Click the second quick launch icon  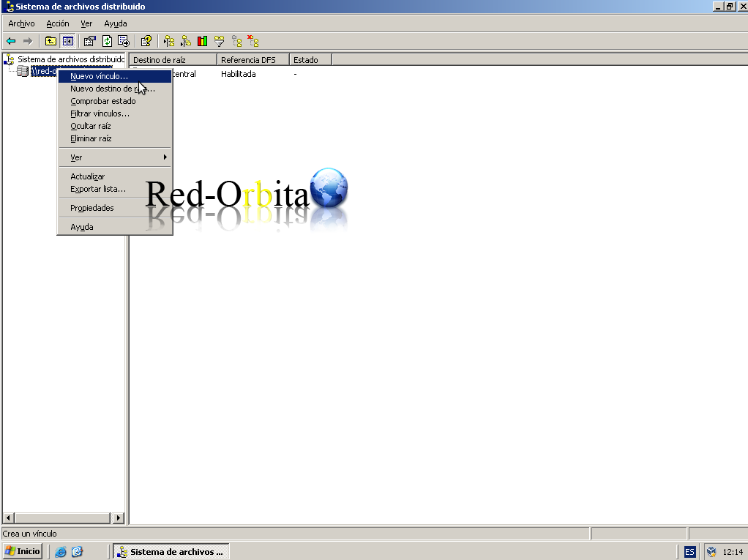click(x=78, y=552)
